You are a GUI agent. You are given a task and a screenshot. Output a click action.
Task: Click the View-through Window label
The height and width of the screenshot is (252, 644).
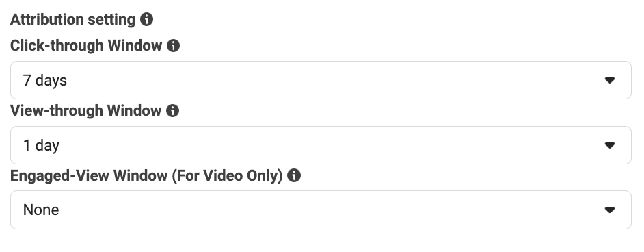(x=85, y=110)
